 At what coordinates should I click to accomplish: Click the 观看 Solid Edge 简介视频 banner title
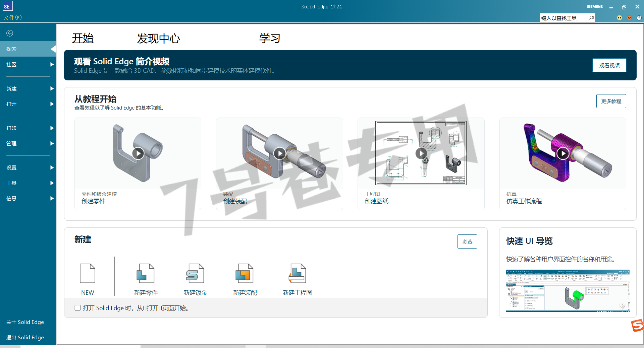(x=122, y=61)
